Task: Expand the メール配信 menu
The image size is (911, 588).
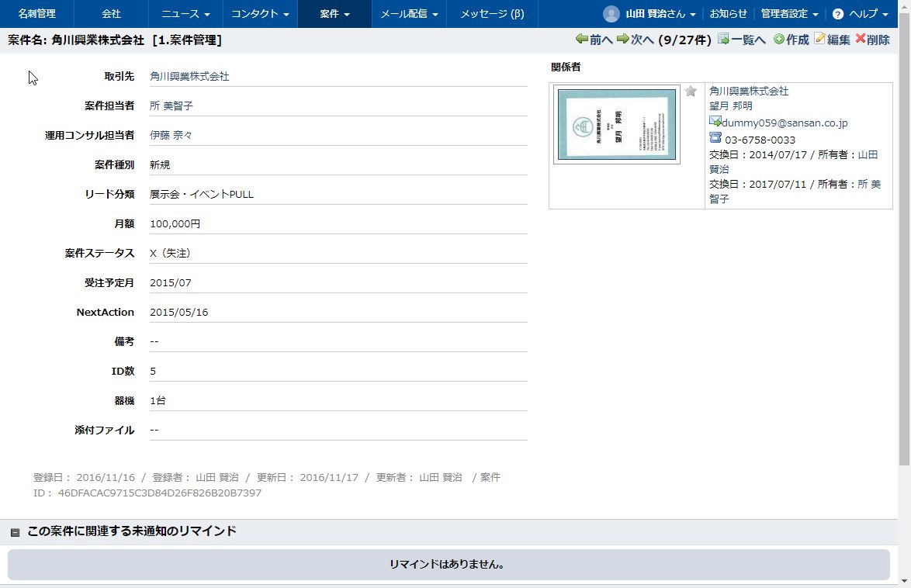Action: coord(409,14)
